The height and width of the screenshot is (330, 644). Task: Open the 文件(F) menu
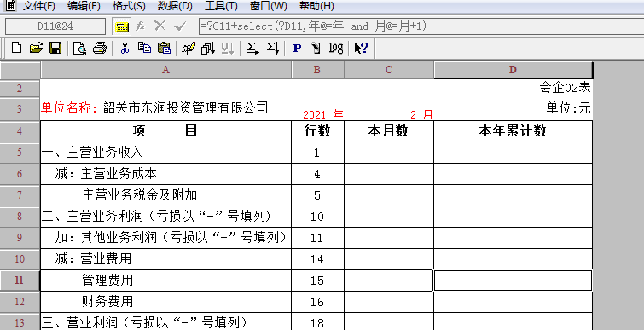39,6
